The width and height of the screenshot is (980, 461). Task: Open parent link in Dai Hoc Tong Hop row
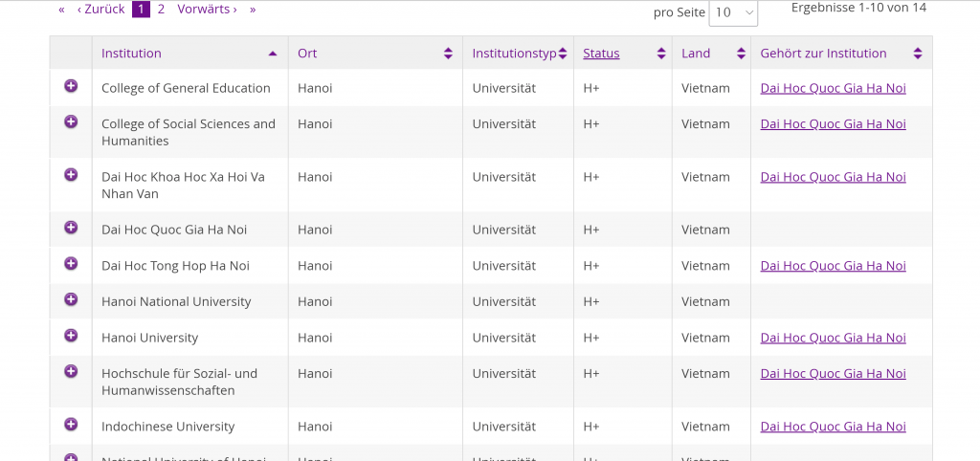click(834, 266)
